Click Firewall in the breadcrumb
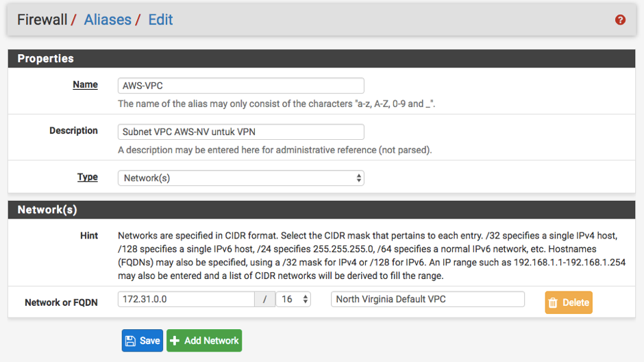 42,20
